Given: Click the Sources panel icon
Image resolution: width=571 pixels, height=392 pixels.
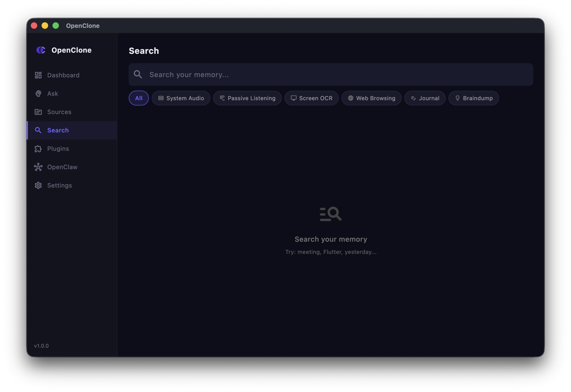Looking at the screenshot, I should (x=38, y=112).
